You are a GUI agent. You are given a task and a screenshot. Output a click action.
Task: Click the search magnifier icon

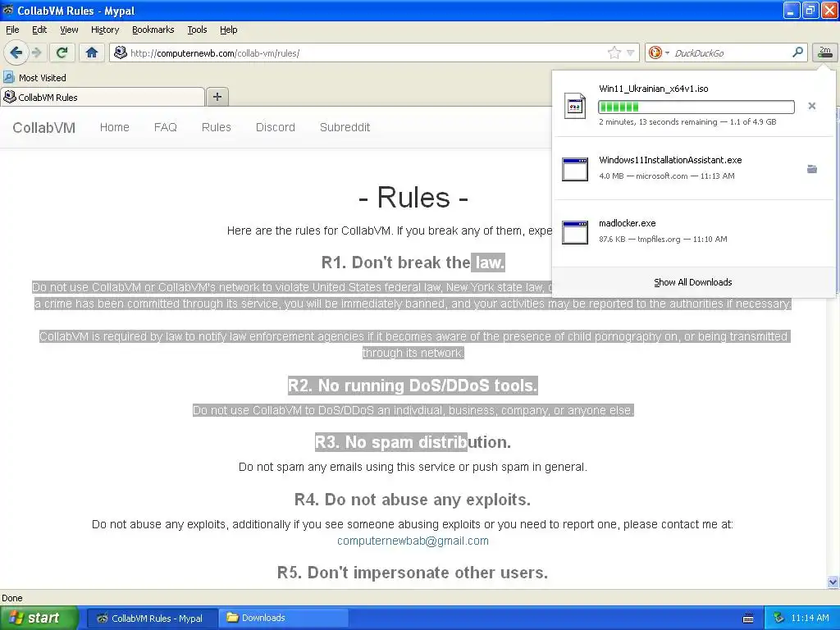[x=797, y=52]
